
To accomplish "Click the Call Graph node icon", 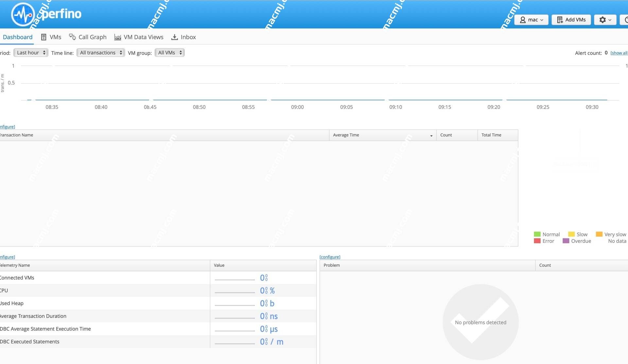I will pos(72,37).
